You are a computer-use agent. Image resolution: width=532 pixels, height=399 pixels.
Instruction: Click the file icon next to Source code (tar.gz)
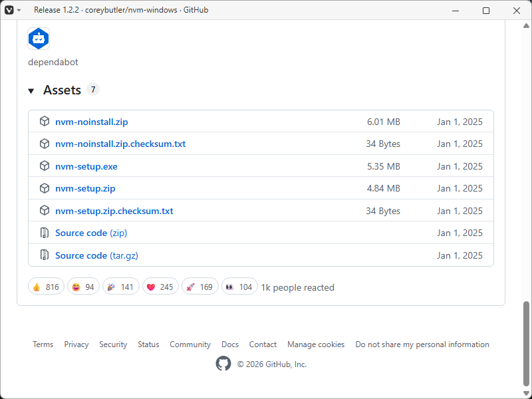point(44,255)
